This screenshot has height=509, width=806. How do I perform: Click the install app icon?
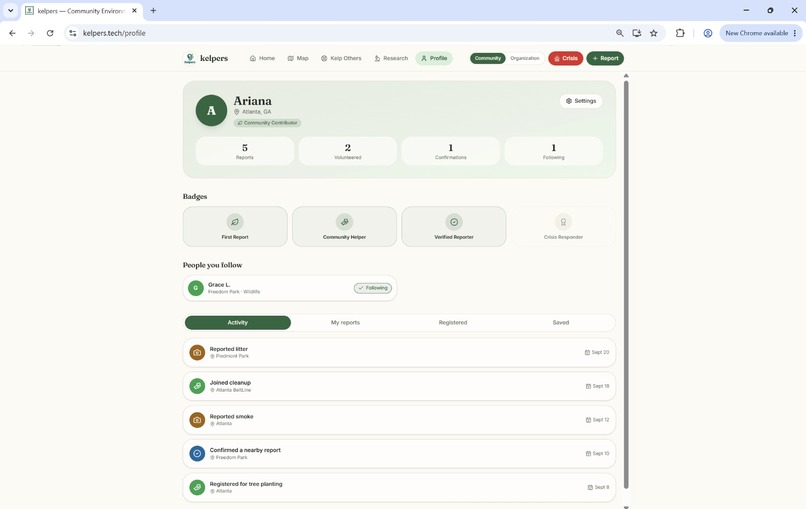click(x=637, y=33)
